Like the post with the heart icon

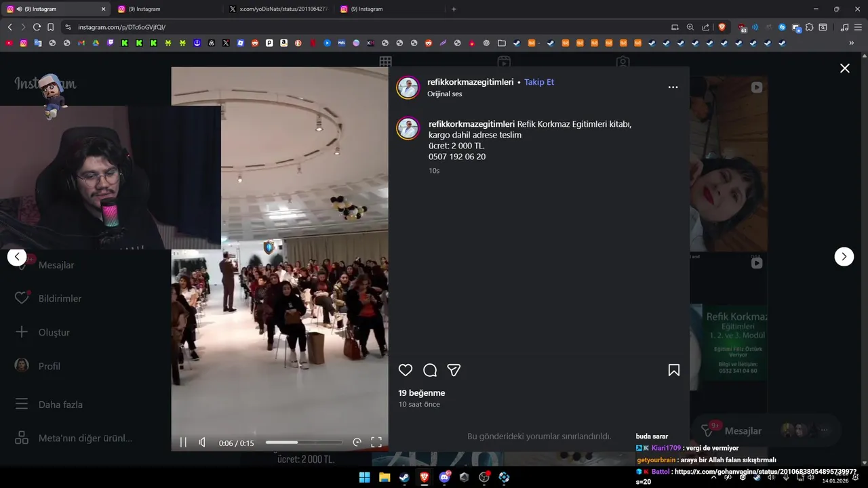[x=406, y=370]
